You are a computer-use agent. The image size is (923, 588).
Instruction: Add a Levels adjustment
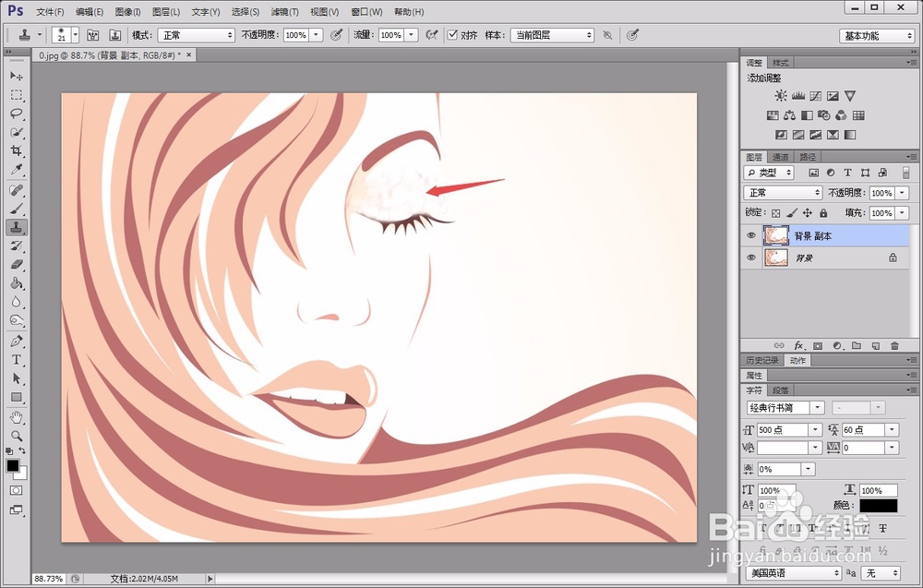point(798,95)
